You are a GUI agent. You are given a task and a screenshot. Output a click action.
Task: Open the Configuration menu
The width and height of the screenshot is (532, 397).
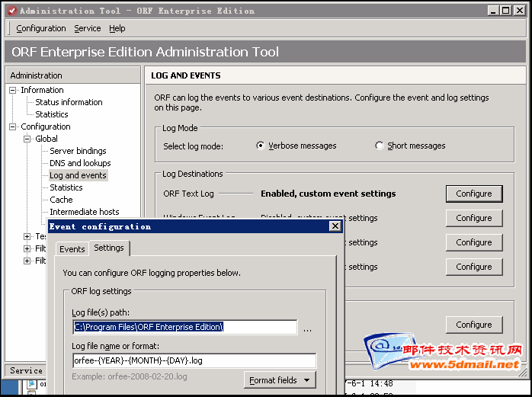[x=41, y=28]
